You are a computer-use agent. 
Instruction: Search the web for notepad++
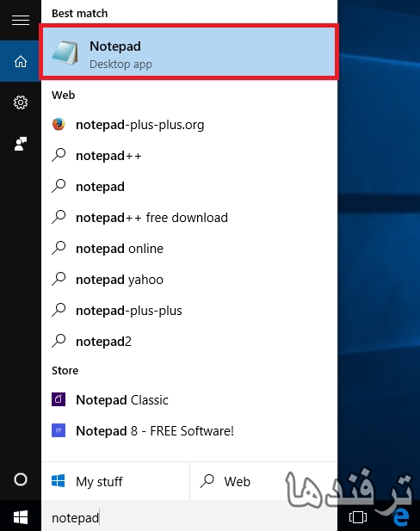pyautogui.click(x=189, y=156)
